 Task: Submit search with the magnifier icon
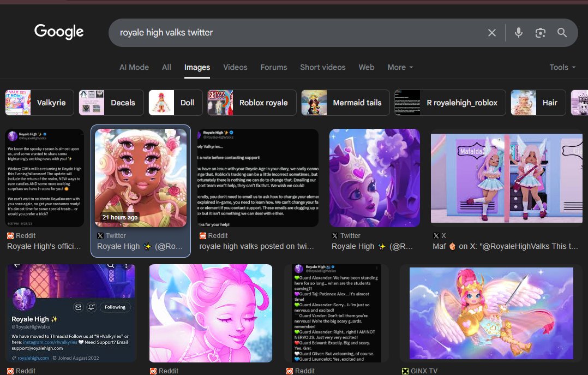point(562,33)
